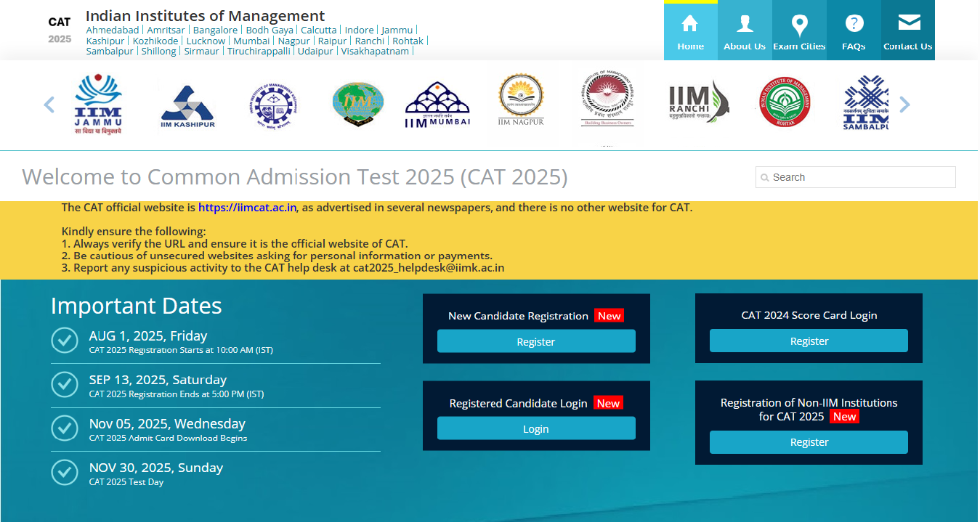Register Non-IIM Institutions for CAT 2025

point(809,441)
